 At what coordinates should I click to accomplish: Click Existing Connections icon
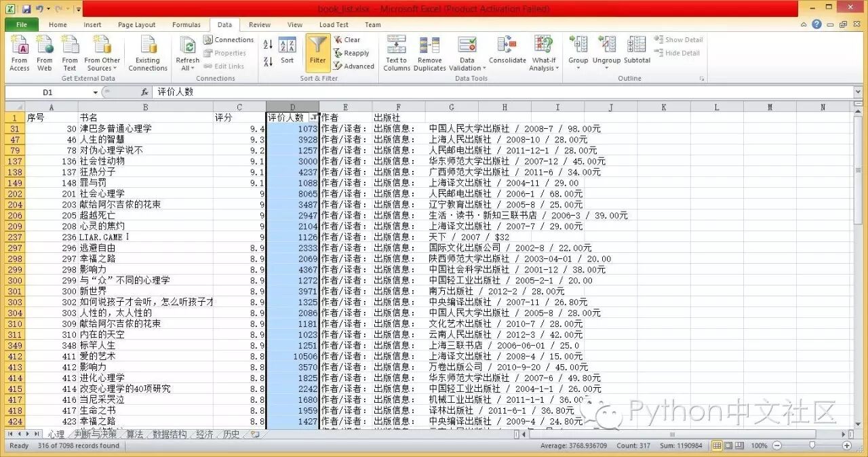148,54
